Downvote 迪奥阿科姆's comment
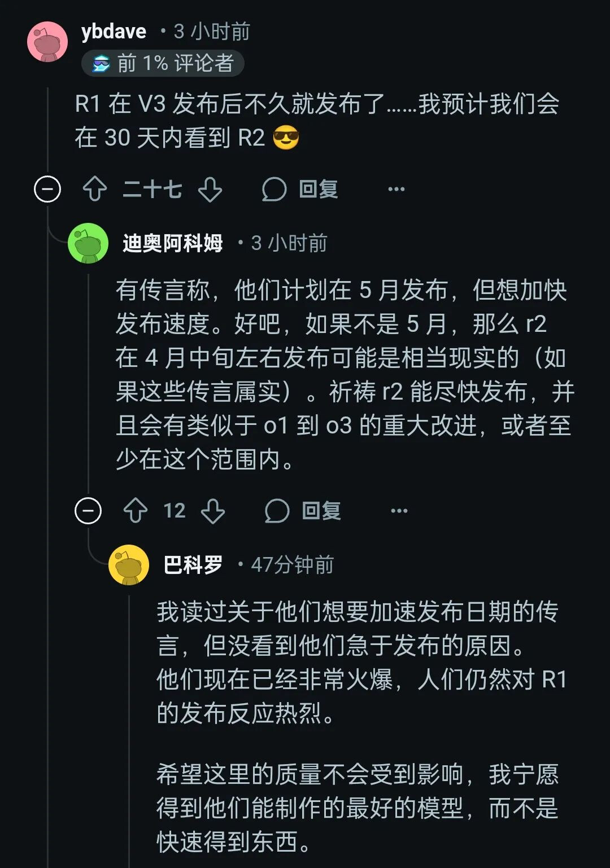Image resolution: width=610 pixels, height=868 pixels. click(x=213, y=511)
